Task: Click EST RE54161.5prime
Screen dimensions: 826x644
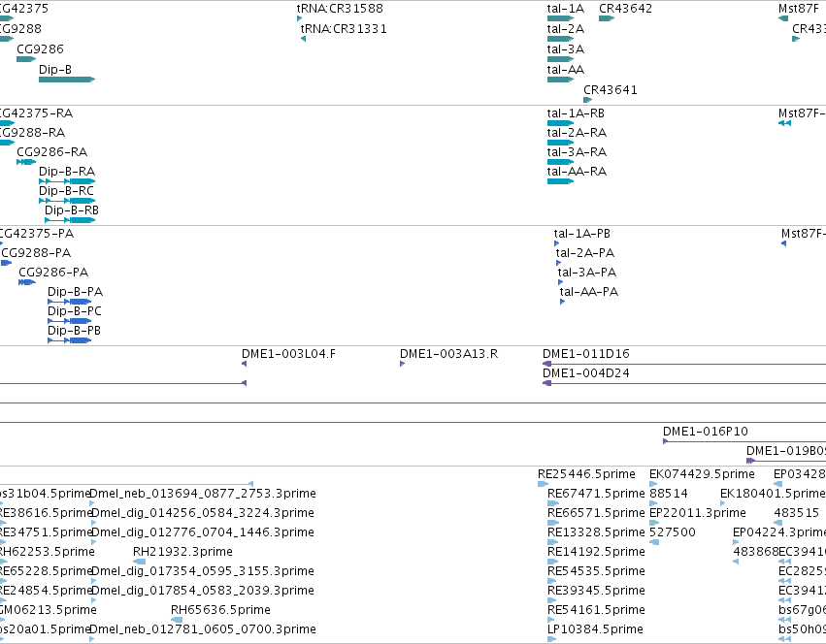Action: 596,610
